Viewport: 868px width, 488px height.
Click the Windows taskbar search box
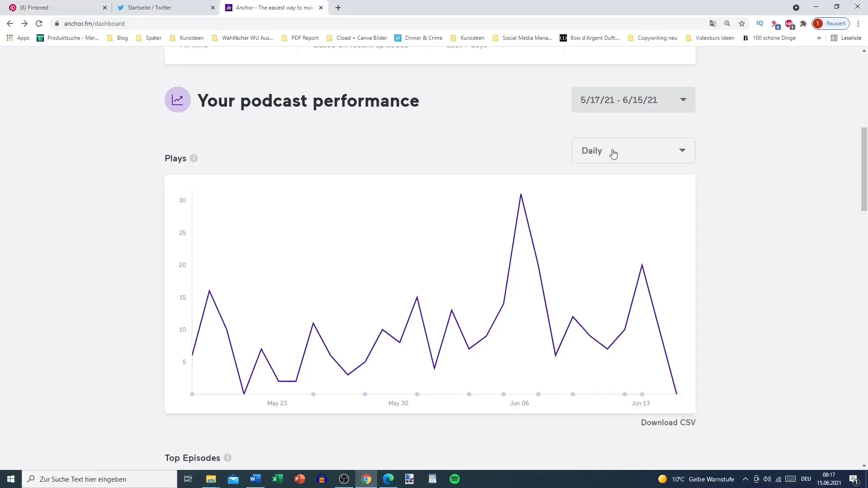[x=99, y=479]
